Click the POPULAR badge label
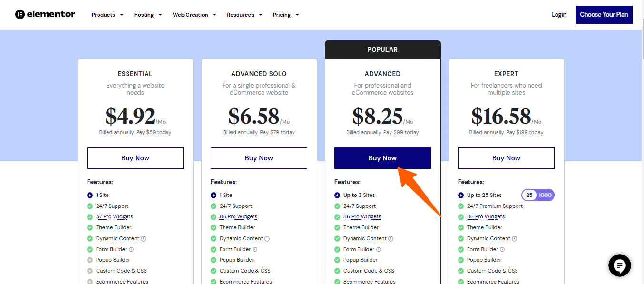The width and height of the screenshot is (644, 284). click(382, 49)
